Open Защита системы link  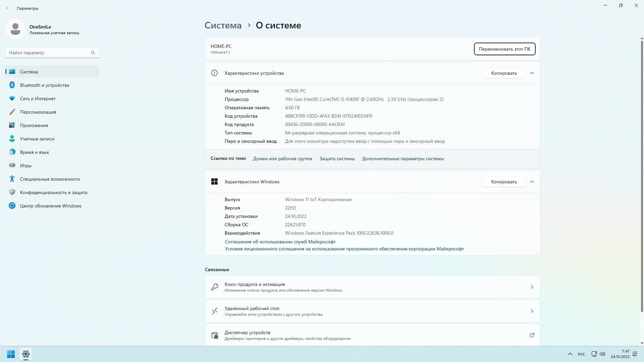(337, 159)
